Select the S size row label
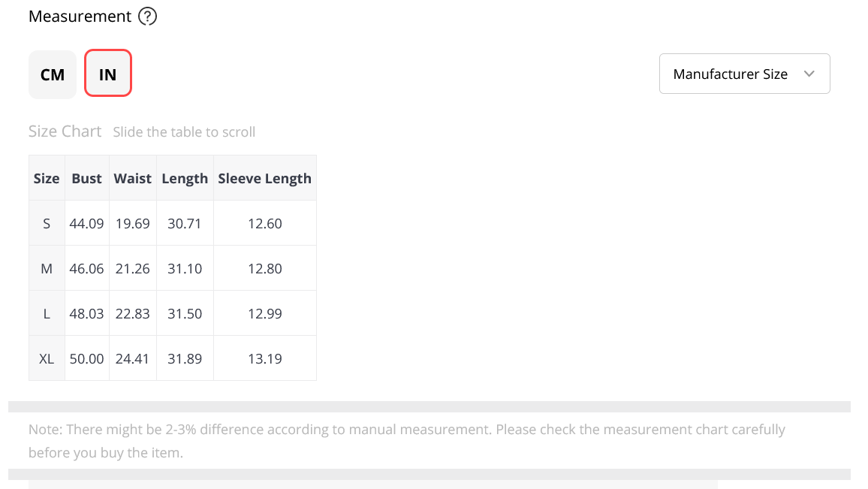Viewport: 868px width, 489px height. pyautogui.click(x=47, y=223)
